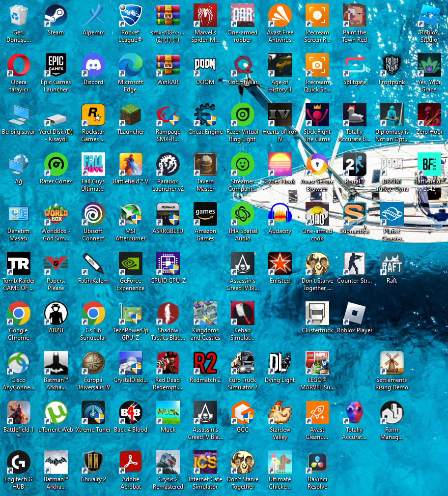
Task: Open the Steam desktop shortcut
Action: [x=56, y=16]
